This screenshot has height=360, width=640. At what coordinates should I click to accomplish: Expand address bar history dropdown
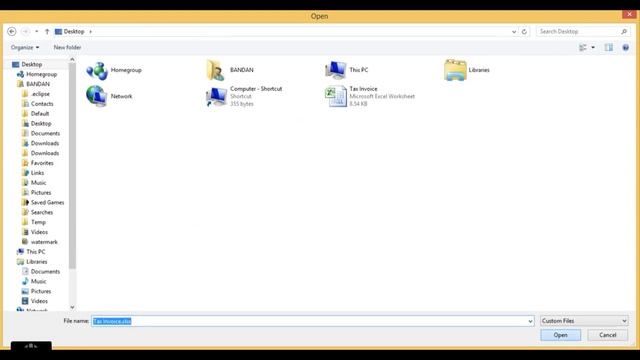click(x=514, y=31)
